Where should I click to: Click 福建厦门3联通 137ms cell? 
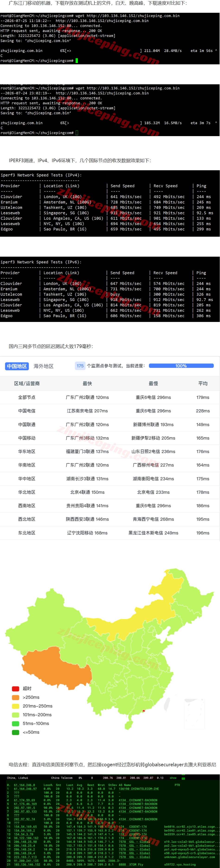[x=87, y=452]
